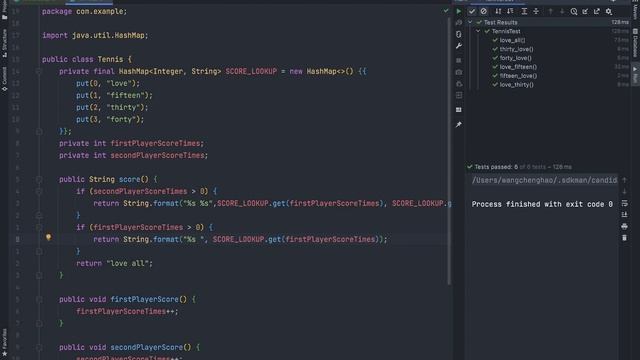Click the TennisTest class label
The image size is (640, 360).
coord(506,31)
